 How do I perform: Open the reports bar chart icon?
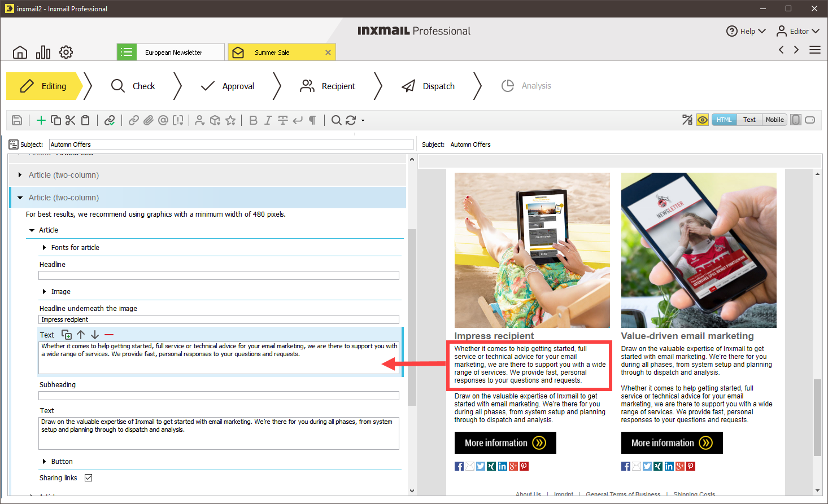(x=43, y=52)
